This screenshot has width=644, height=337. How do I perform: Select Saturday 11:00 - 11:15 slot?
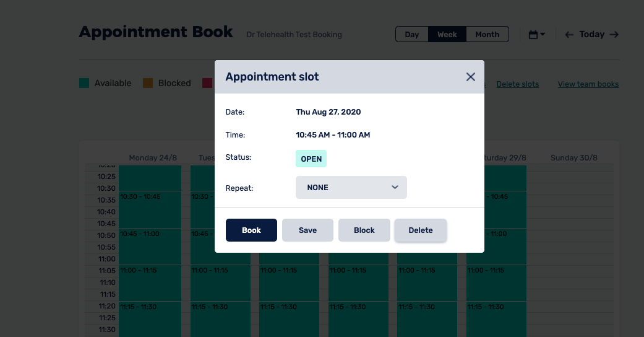[x=496, y=282]
